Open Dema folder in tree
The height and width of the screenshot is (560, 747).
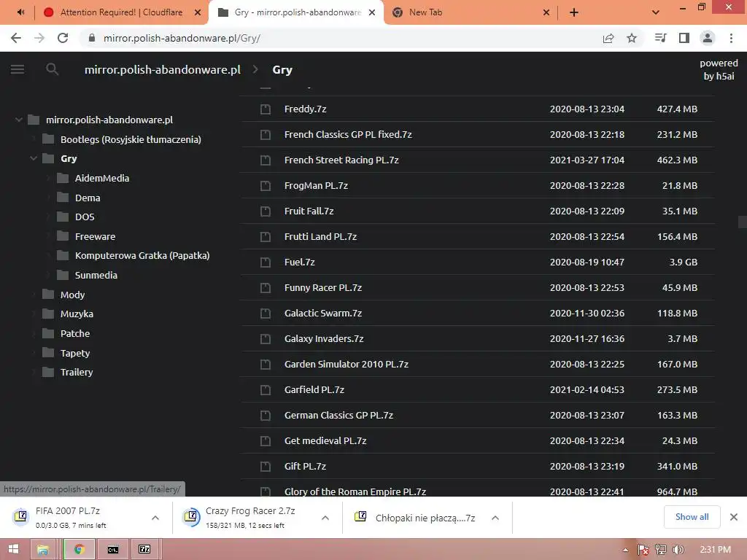pos(88,198)
